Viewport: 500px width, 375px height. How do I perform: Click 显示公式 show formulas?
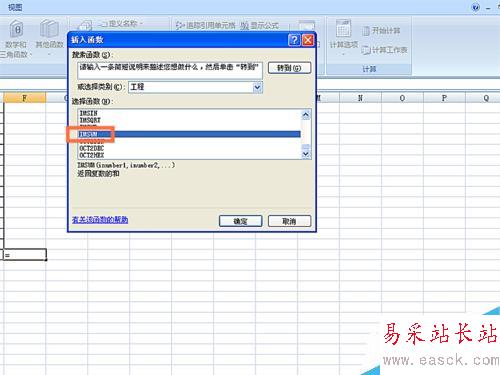260,25
